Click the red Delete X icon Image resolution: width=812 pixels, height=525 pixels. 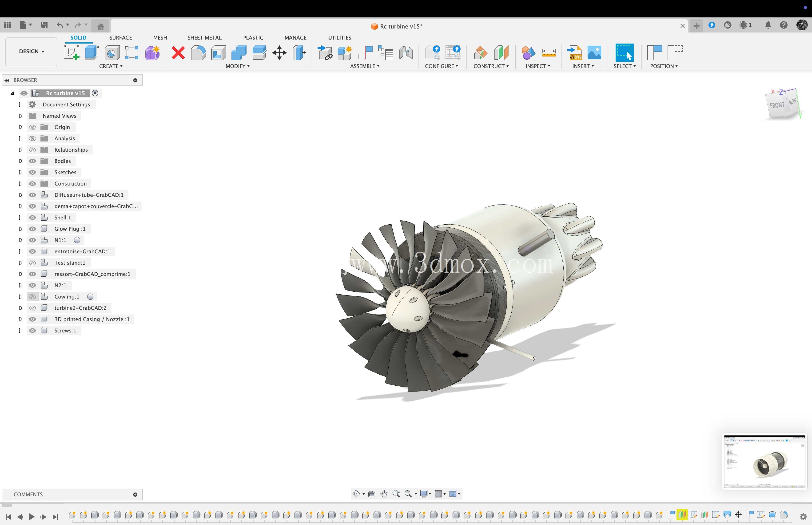178,53
